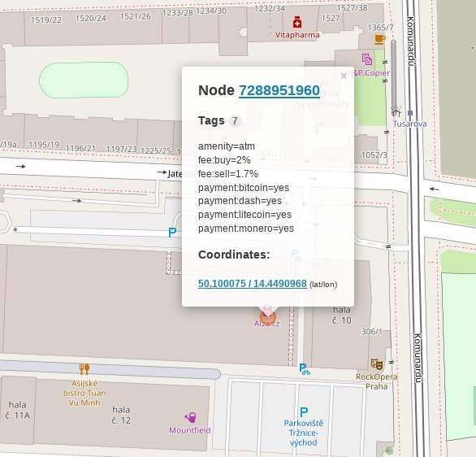Screen dimensions: 476x457
Task: Click house number 1225/25
Action: tap(156, 150)
